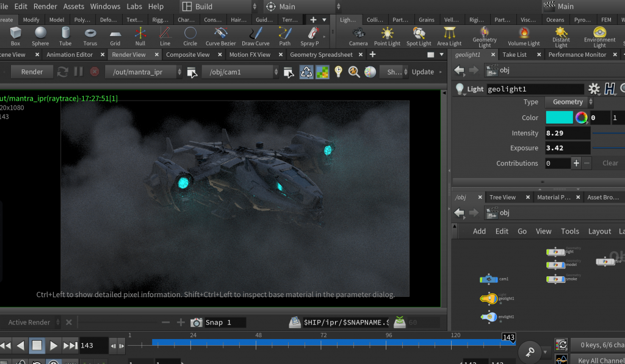Pause the render in Render View
The image size is (625, 364).
79,72
